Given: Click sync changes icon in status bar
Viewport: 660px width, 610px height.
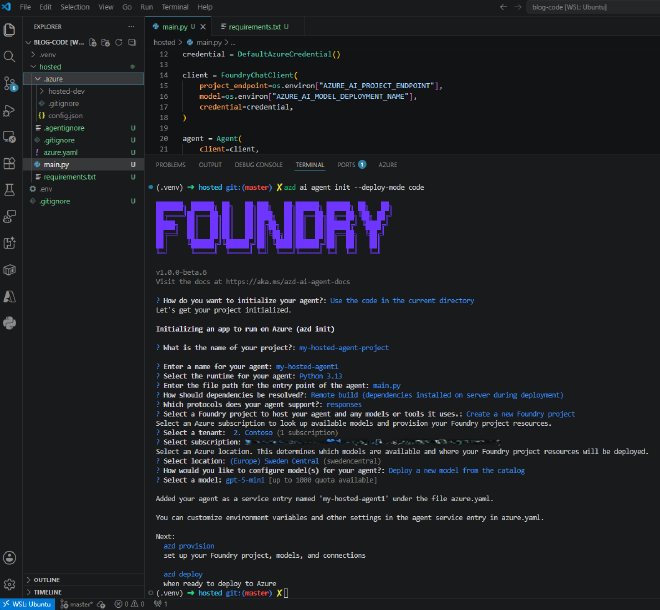Looking at the screenshot, I should point(101,605).
